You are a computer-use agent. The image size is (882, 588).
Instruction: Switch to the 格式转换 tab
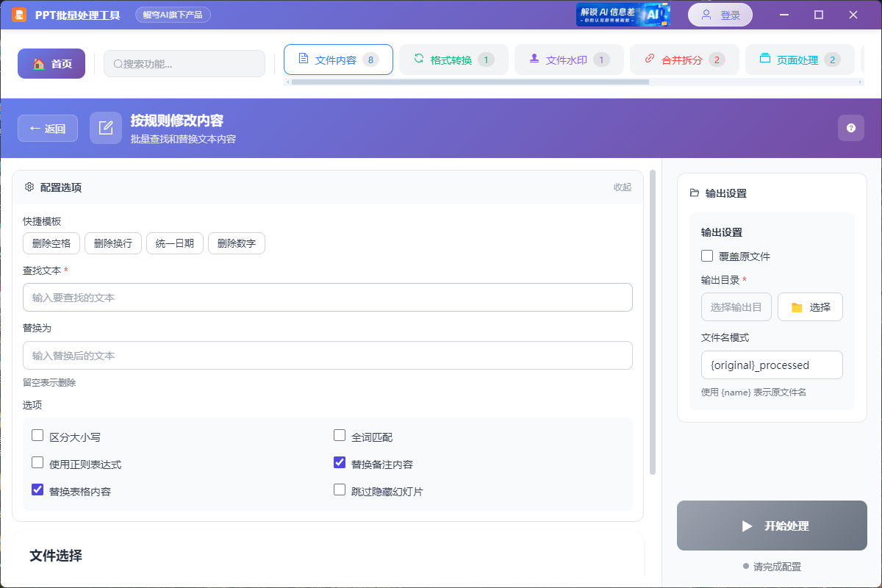453,59
